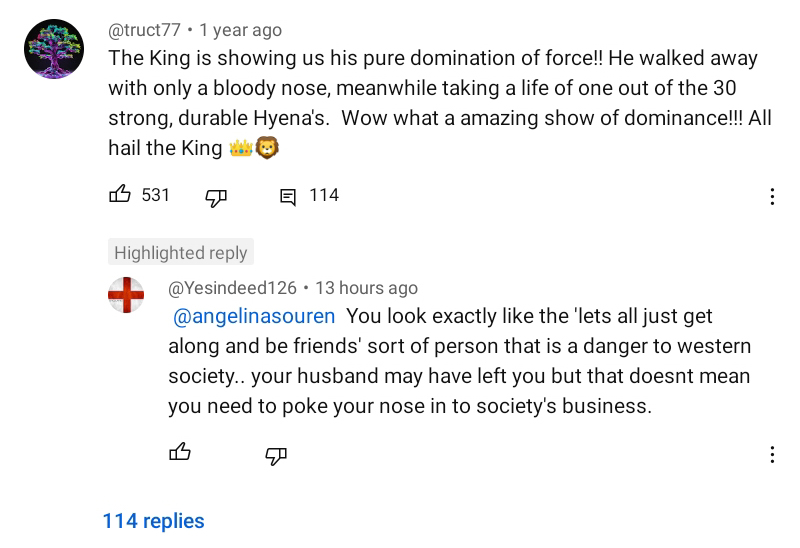The width and height of the screenshot is (800, 548).
Task: Open the three-dot menu on the @Yesindeed126 reply
Action: tap(772, 455)
